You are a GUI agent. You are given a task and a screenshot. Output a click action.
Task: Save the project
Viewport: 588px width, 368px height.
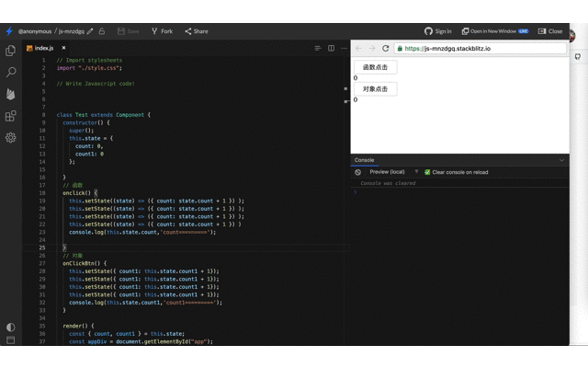click(129, 31)
